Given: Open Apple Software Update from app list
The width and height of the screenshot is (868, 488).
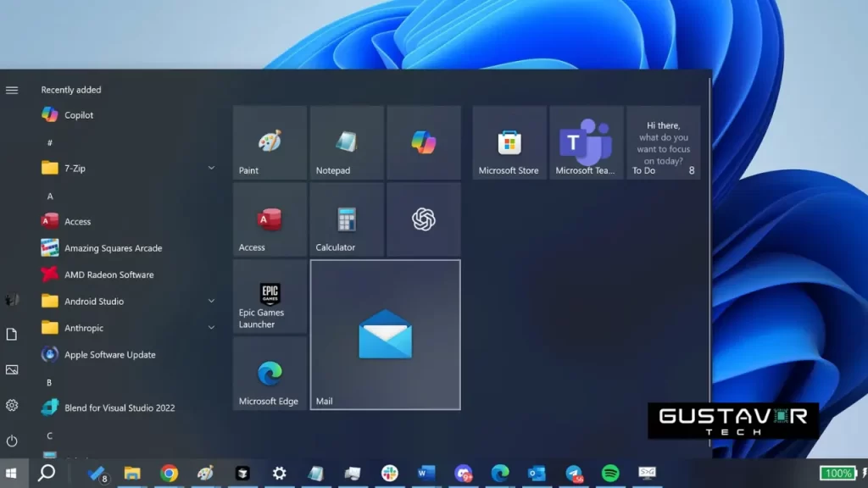Looking at the screenshot, I should 129,355.
